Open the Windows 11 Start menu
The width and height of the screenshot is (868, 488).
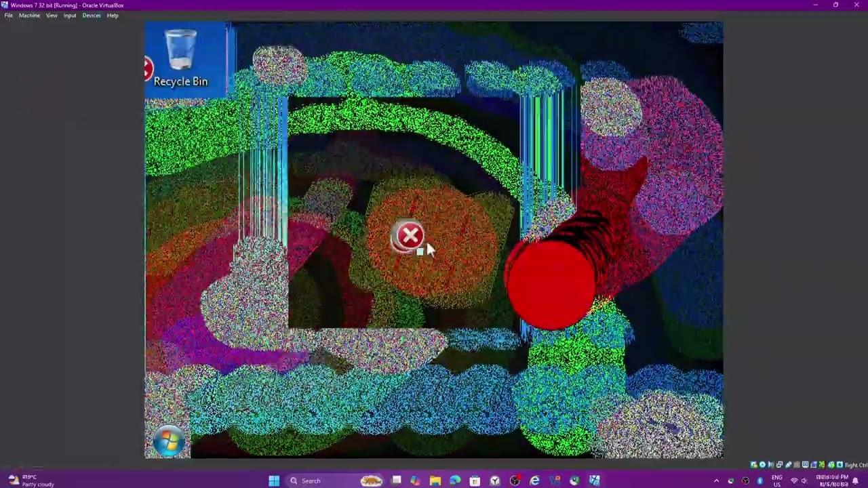coord(274,481)
